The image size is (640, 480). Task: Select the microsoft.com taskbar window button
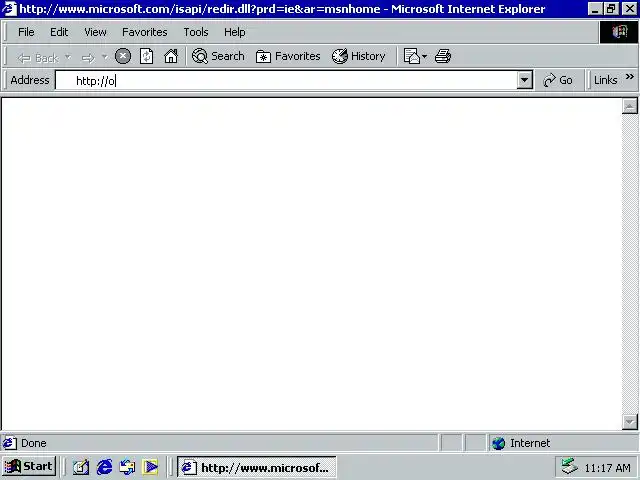(x=257, y=467)
